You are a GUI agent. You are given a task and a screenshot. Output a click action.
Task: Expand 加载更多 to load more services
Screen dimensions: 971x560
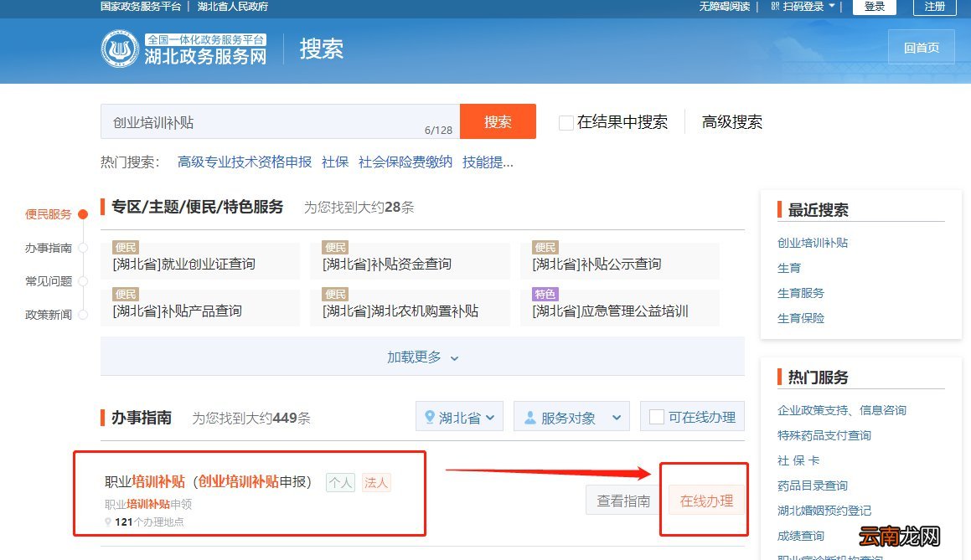422,357
